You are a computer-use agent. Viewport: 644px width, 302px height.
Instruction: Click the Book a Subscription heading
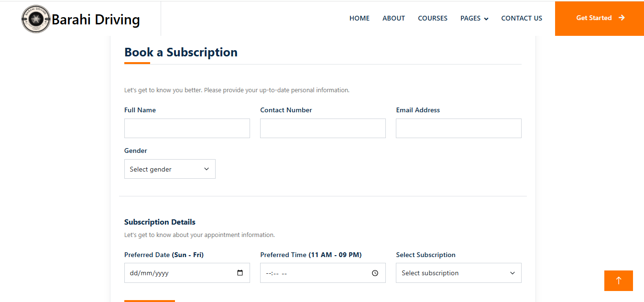point(181,52)
